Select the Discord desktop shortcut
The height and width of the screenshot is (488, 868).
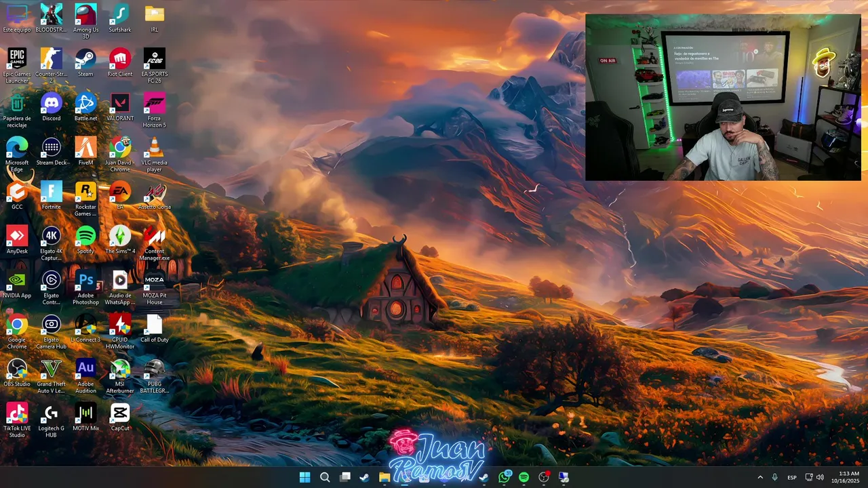[51, 107]
